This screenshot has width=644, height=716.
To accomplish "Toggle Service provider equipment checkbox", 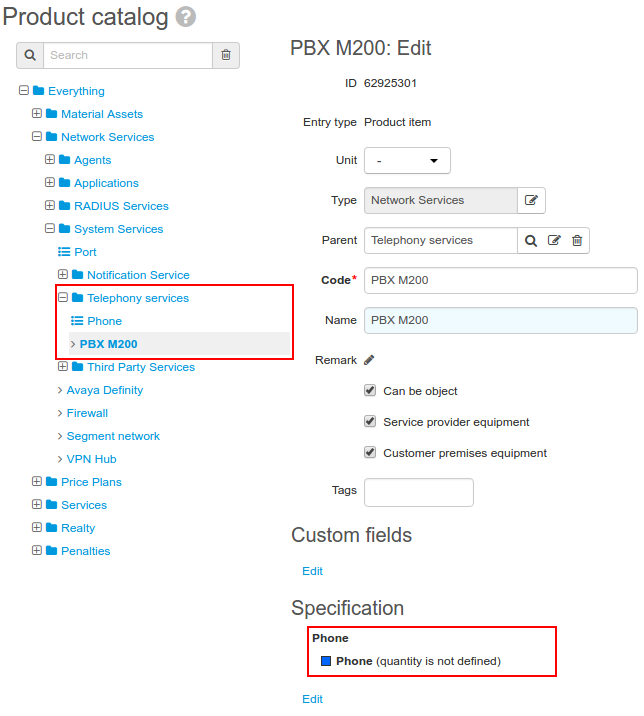I will click(x=370, y=421).
